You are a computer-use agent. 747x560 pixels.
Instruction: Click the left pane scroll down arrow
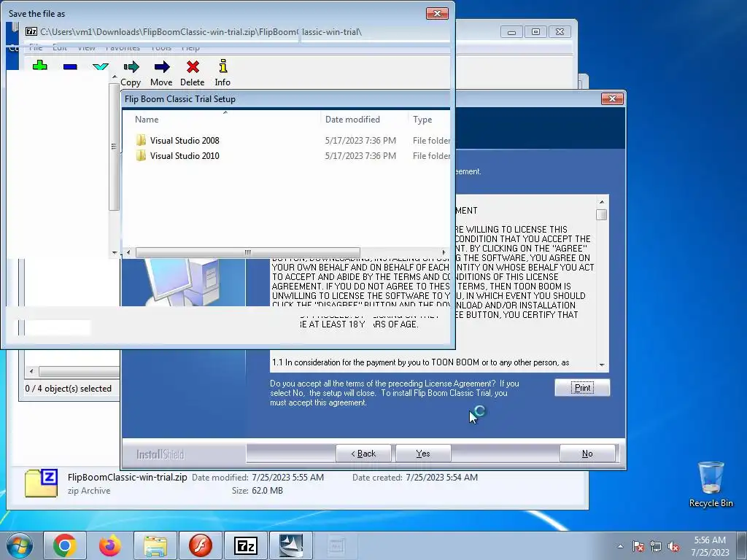(x=115, y=253)
